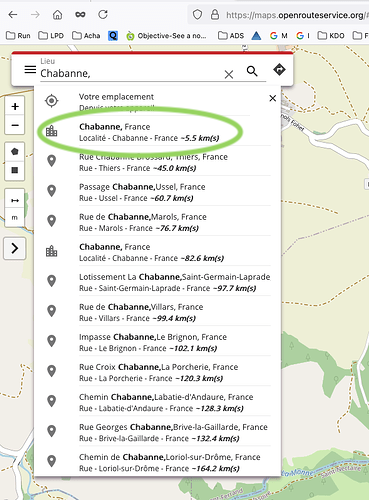Open the ADS bookmarks folder

point(231,36)
